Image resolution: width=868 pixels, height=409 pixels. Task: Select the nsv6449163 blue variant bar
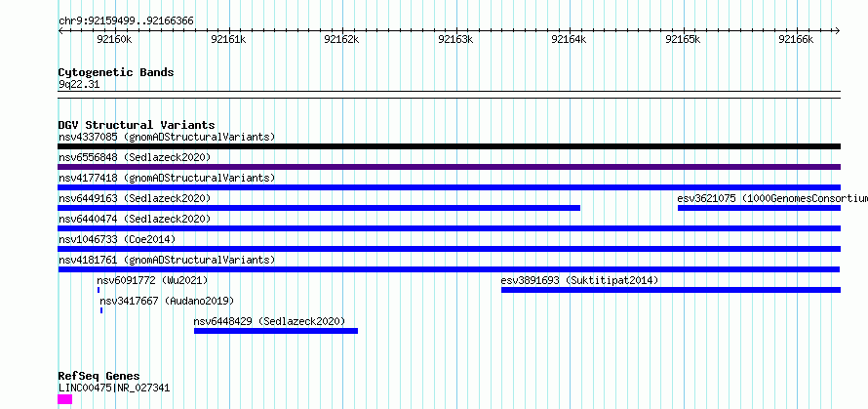click(319, 208)
